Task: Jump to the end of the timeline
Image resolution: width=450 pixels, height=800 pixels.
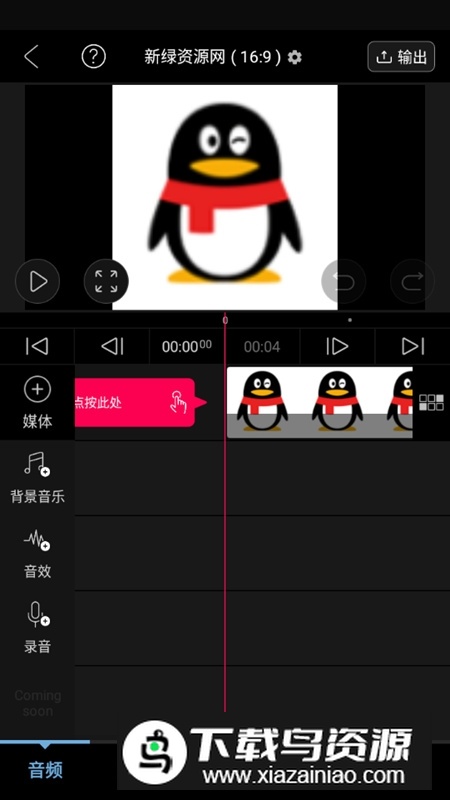Action: point(413,346)
